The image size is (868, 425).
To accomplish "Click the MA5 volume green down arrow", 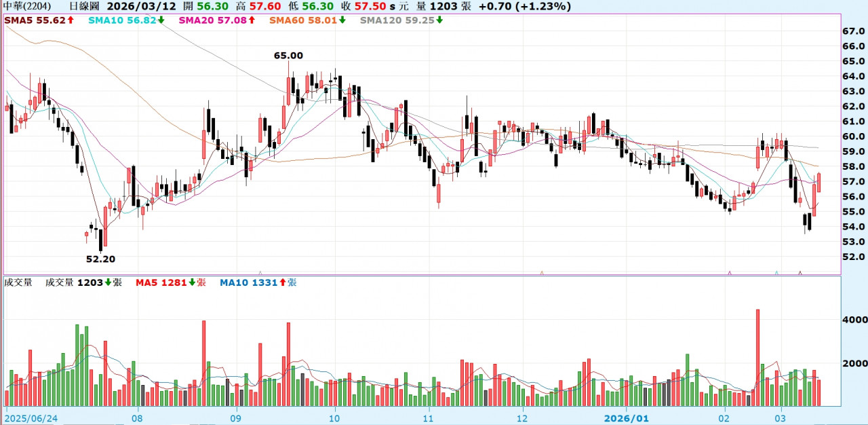I will coord(192,282).
